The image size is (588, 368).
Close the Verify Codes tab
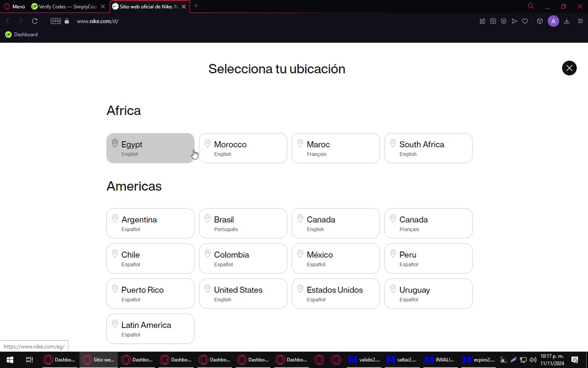click(103, 6)
